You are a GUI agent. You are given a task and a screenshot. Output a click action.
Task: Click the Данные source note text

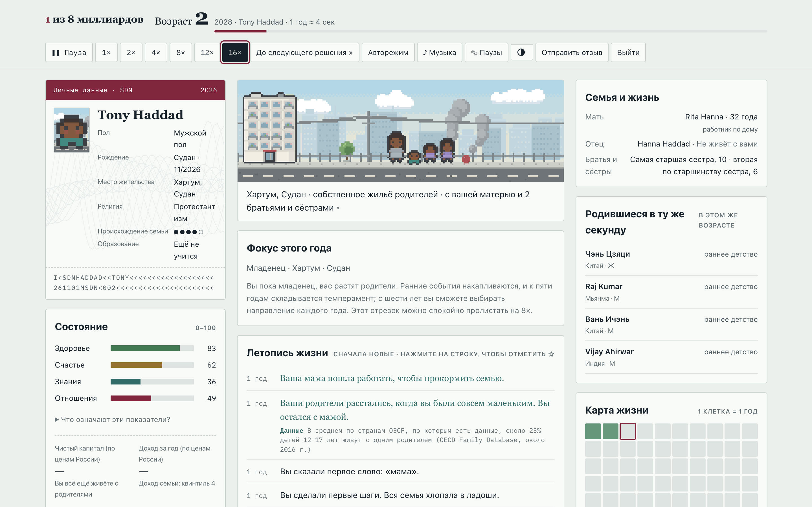point(412,440)
